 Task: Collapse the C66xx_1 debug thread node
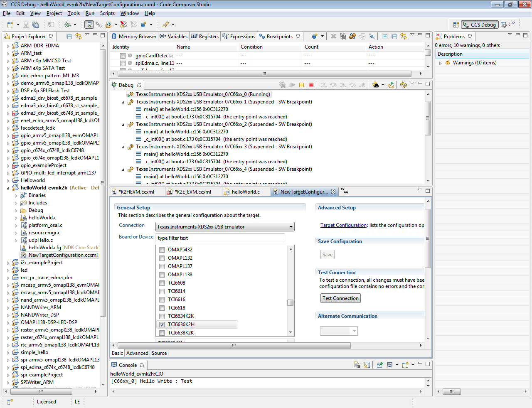[123, 102]
